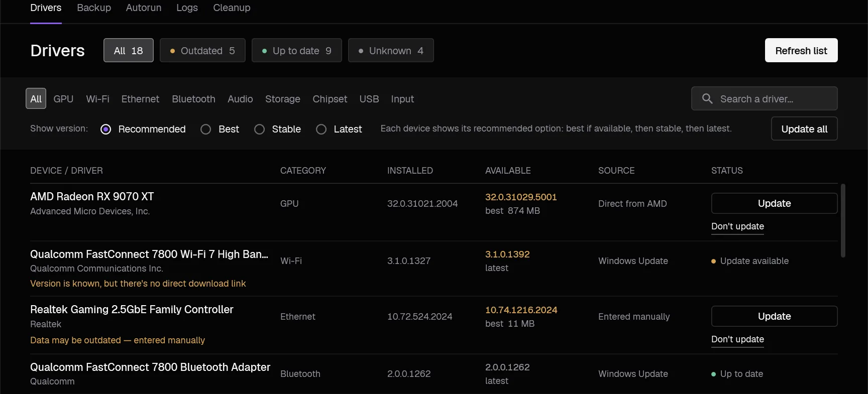Image resolution: width=868 pixels, height=394 pixels.
Task: Focus the Search a driver field
Action: point(765,98)
